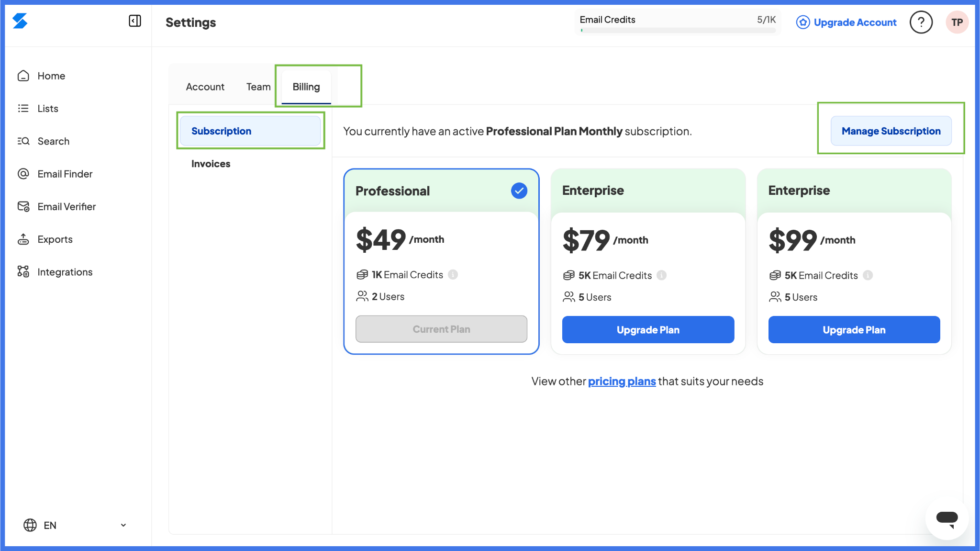Open Home from the sidebar
The height and width of the screenshot is (551, 980).
(51, 76)
